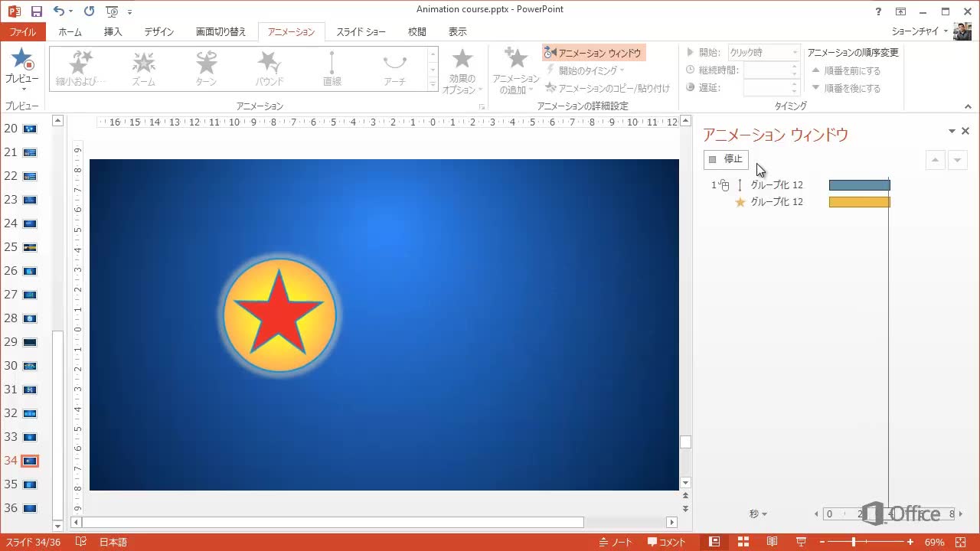980x551 pixels.
Task: Click the zoom out minus button
Action: (823, 542)
